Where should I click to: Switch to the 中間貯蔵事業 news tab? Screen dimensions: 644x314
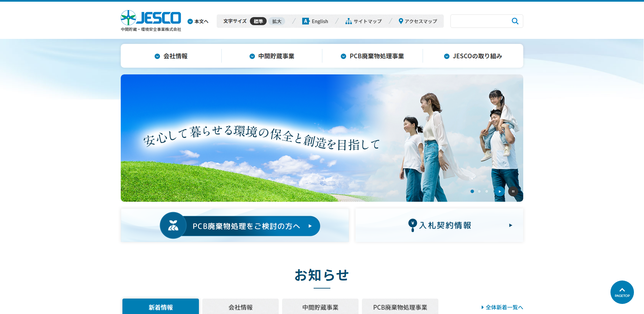pyautogui.click(x=320, y=307)
